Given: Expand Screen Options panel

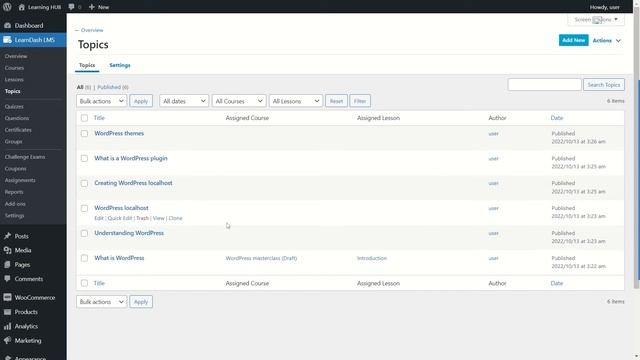Looking at the screenshot, I should pyautogui.click(x=596, y=20).
